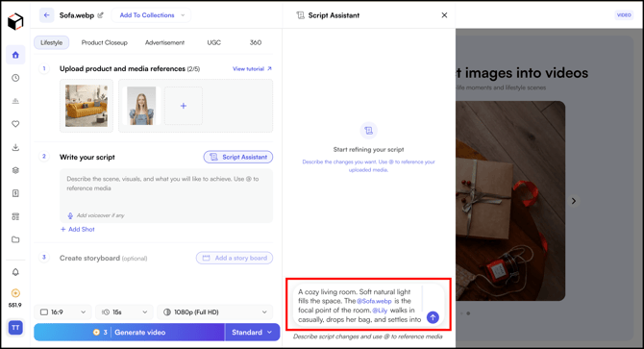This screenshot has width=644, height=349.
Task: Open the 15s duration dropdown
Action: (124, 312)
